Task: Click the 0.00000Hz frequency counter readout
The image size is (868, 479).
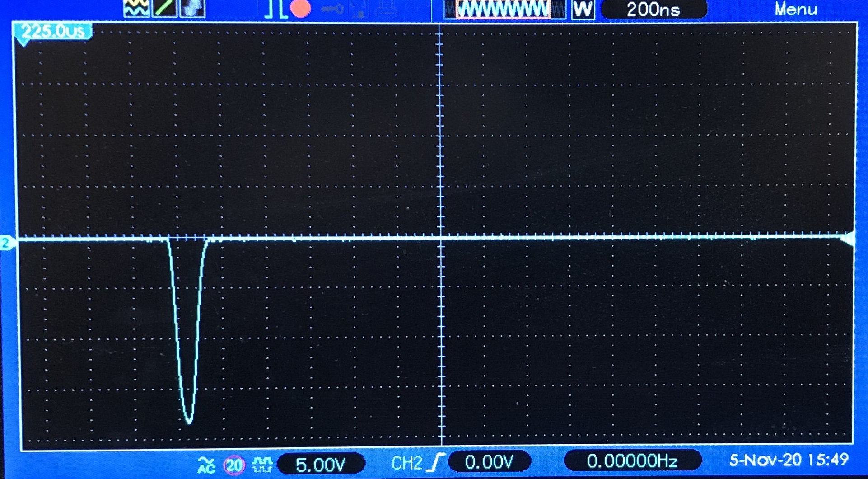Action: 633,461
